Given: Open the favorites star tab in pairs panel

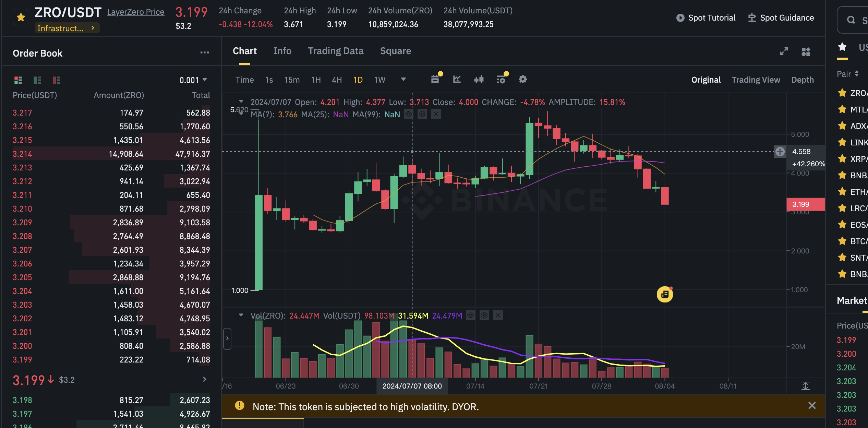Looking at the screenshot, I should (842, 47).
